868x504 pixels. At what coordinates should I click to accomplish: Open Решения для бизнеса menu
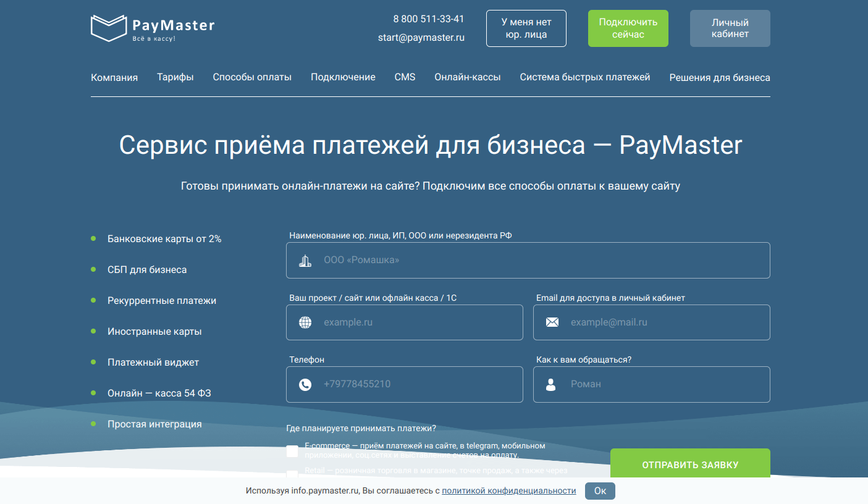(720, 78)
